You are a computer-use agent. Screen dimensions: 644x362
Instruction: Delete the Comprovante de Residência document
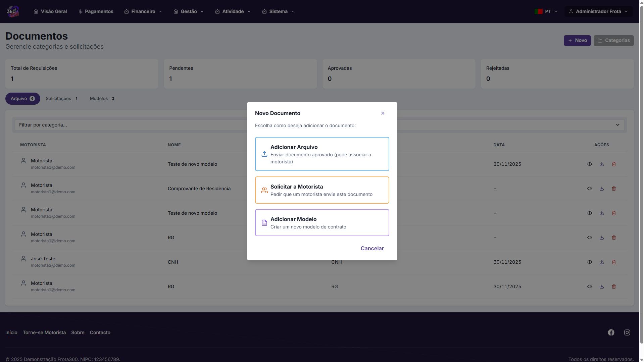[x=613, y=189]
